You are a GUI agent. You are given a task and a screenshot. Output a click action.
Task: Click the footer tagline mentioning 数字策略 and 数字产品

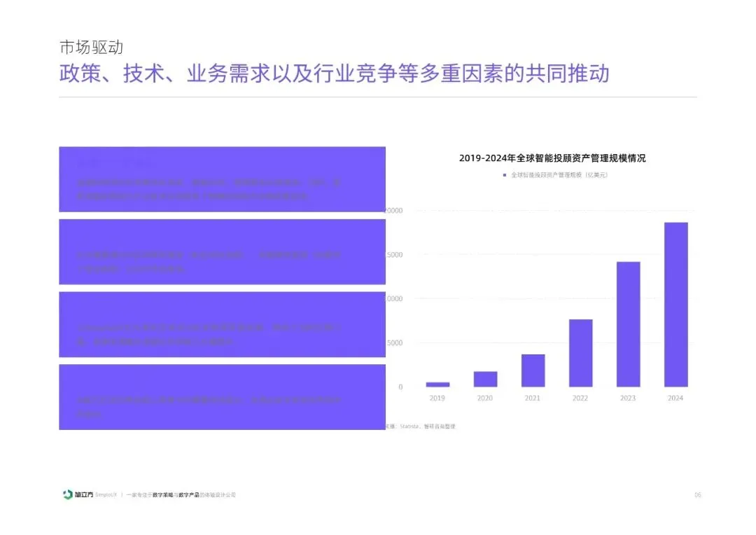click(181, 495)
